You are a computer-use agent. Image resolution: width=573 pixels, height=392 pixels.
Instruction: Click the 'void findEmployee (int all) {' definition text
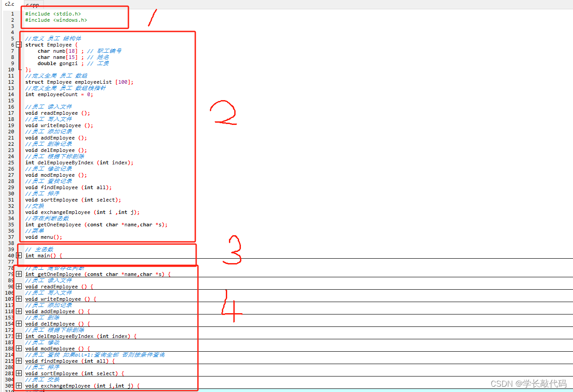[70, 361]
